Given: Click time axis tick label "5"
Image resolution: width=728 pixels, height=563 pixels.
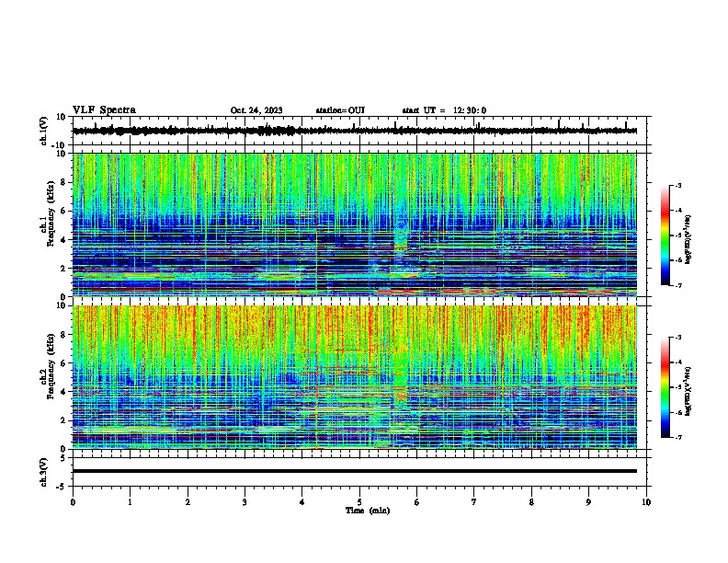Looking at the screenshot, I should [359, 502].
